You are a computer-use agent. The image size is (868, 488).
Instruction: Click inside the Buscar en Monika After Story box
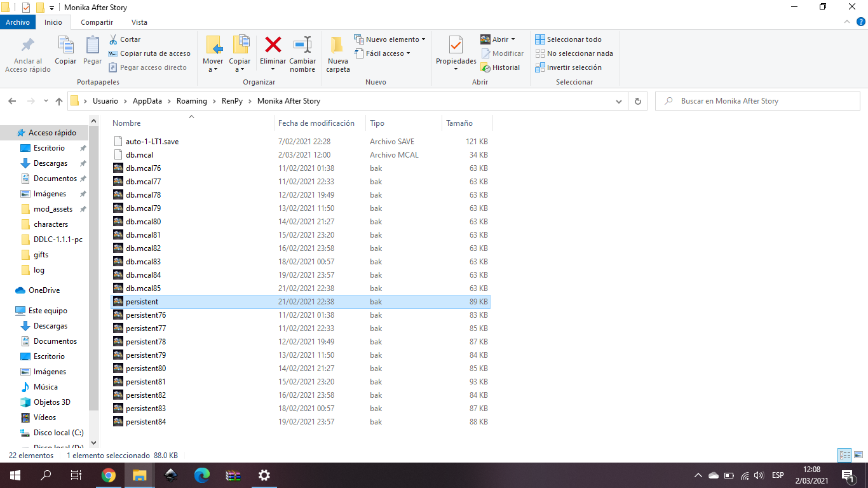click(x=756, y=100)
